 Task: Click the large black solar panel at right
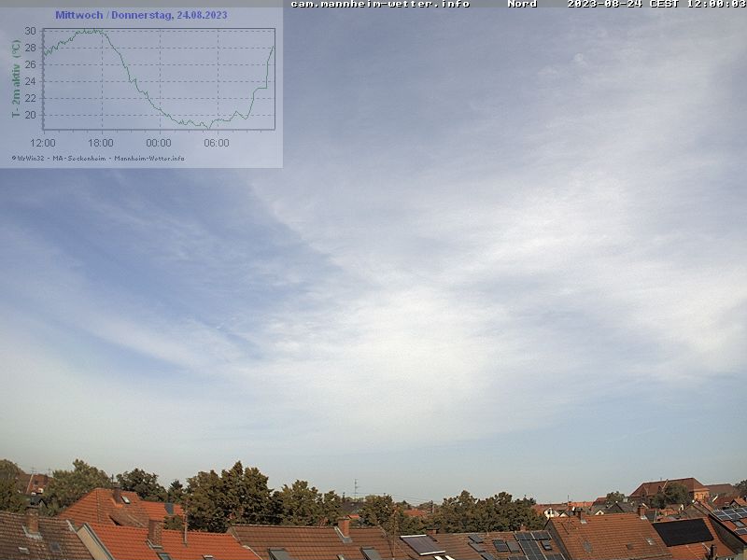(683, 532)
